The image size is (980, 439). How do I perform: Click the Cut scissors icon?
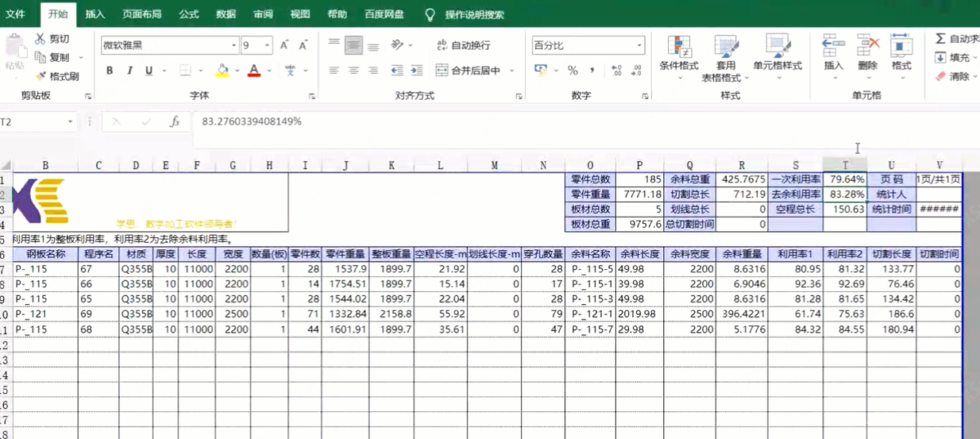click(x=40, y=38)
